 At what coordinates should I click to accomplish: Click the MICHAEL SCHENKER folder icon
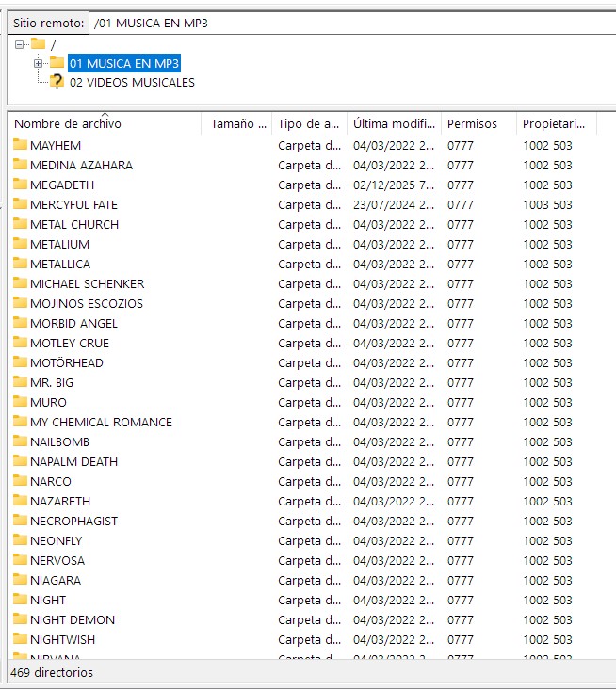21,283
